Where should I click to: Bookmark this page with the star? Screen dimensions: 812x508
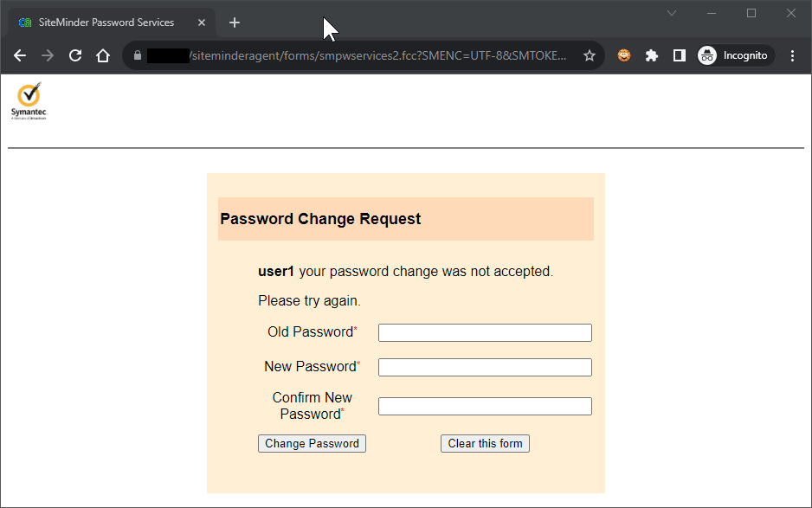(590, 55)
